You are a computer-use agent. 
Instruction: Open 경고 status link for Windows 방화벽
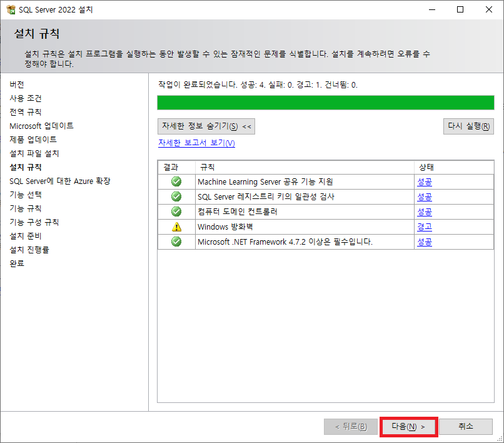(x=425, y=227)
